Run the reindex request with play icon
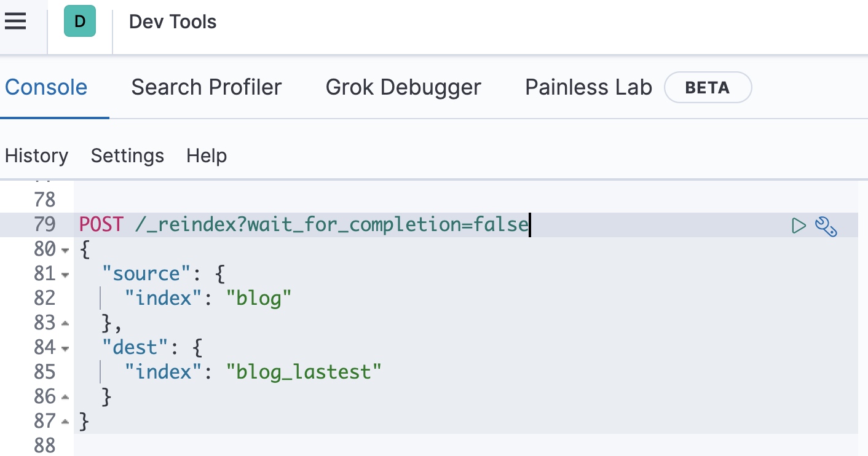This screenshot has width=868, height=456. (x=799, y=226)
